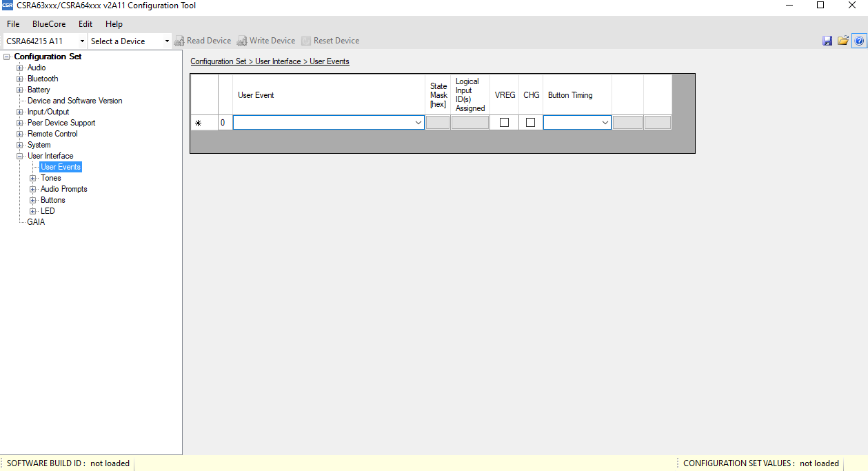Enable the VREG checkbox in row 0
868x471 pixels.
[504, 123]
